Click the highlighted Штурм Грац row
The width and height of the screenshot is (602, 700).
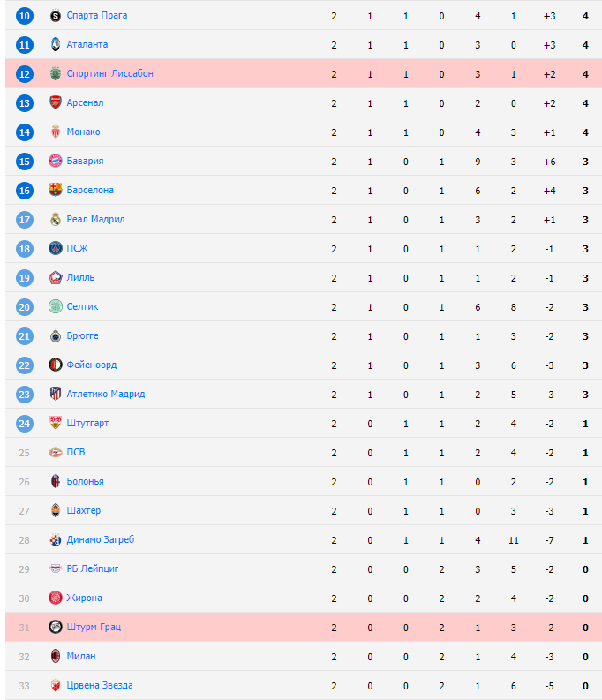pos(300,628)
